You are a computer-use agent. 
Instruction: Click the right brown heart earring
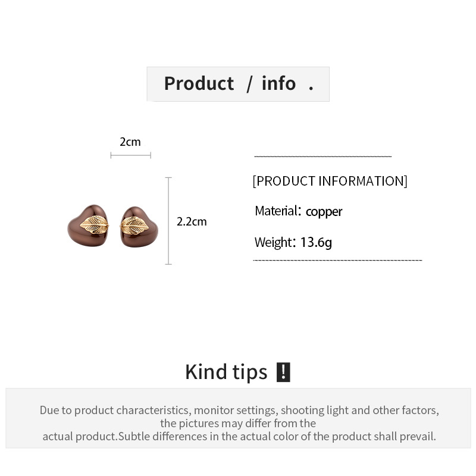coord(139,227)
